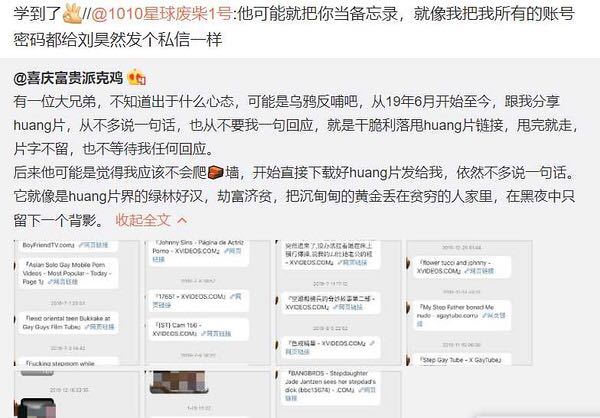The image size is (600, 418).
Task: Open the thumbnail starting with BoyFriendTV.com
Action: [77, 302]
